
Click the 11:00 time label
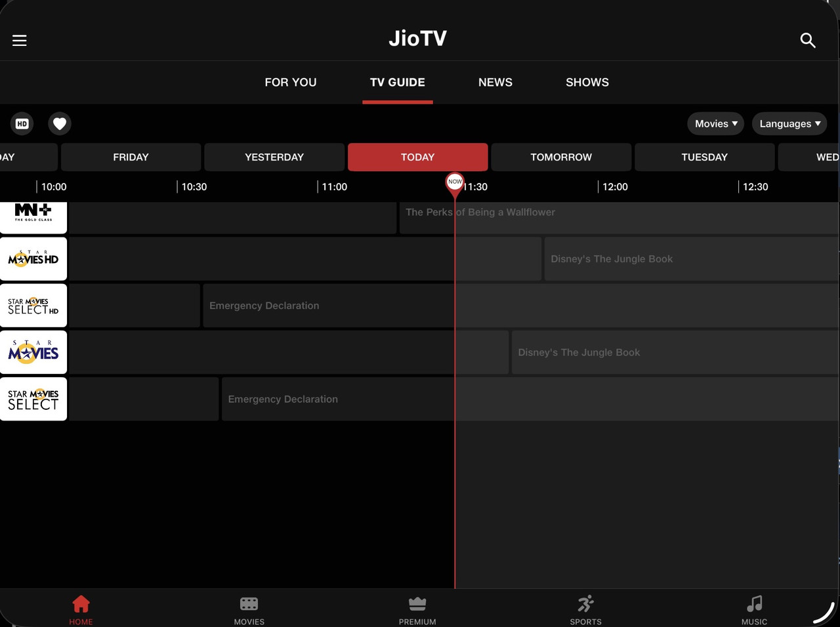pos(335,187)
